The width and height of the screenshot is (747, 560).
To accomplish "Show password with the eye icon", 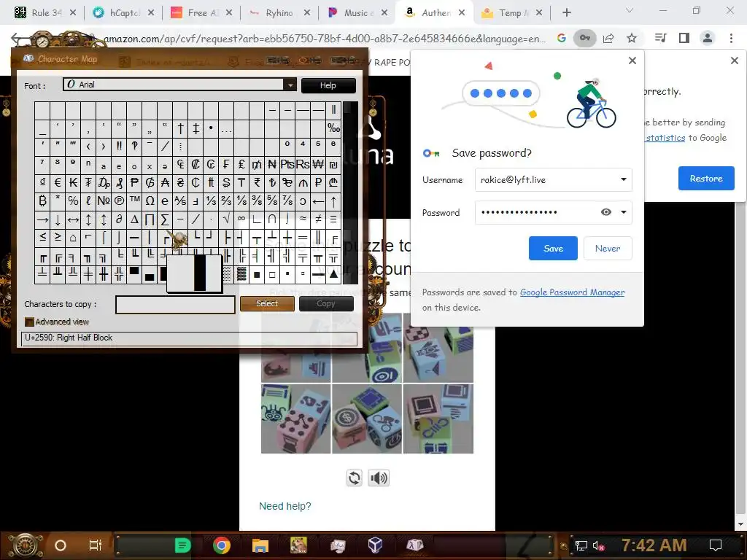I will pyautogui.click(x=606, y=212).
